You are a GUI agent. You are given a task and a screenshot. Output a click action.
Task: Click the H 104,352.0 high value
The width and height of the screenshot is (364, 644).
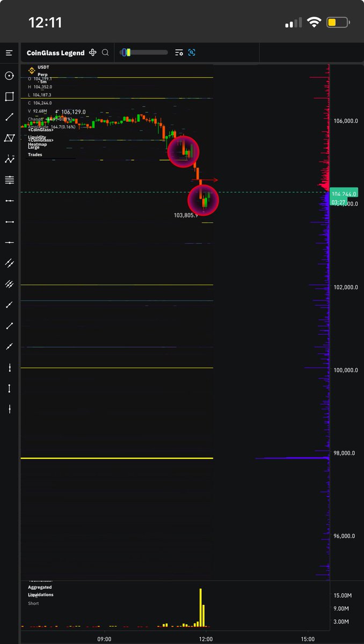coord(40,87)
